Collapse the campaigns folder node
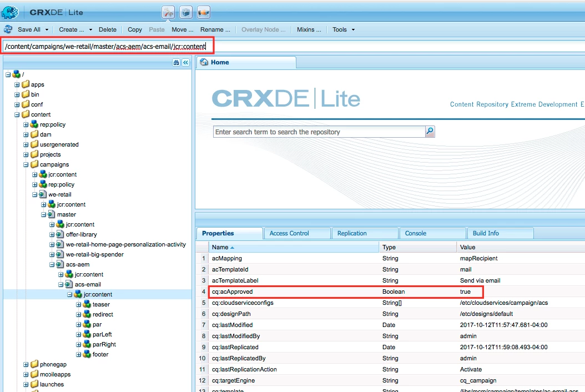Viewport: 585px width, 392px height. (26, 164)
